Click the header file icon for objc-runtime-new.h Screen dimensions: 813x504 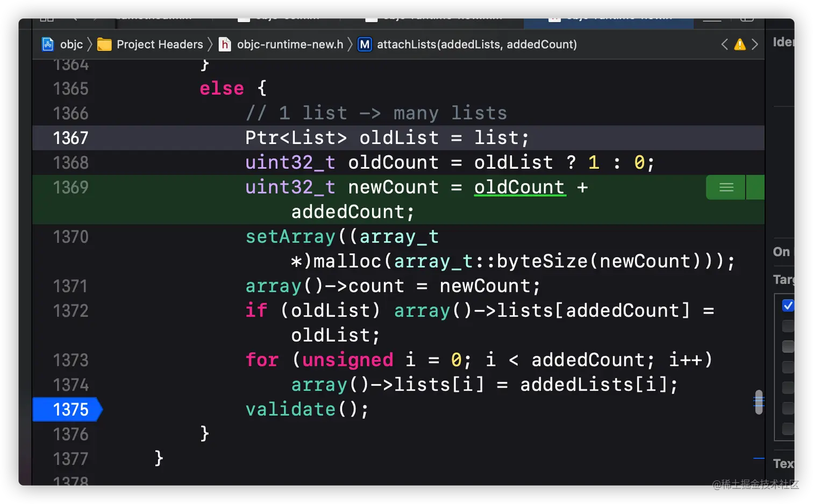pos(225,44)
